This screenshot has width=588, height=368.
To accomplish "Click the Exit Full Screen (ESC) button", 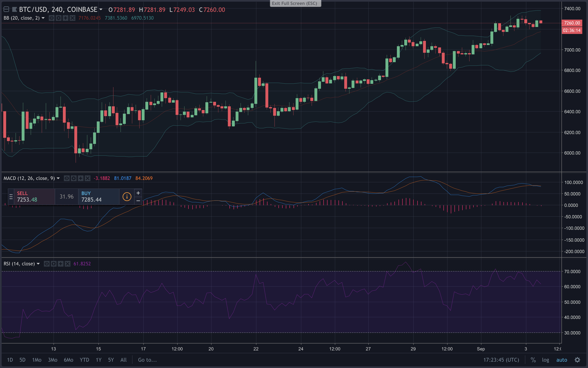I will coord(295,3).
